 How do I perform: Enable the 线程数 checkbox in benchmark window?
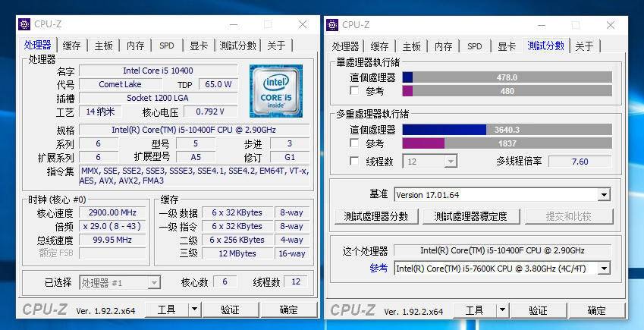354,161
